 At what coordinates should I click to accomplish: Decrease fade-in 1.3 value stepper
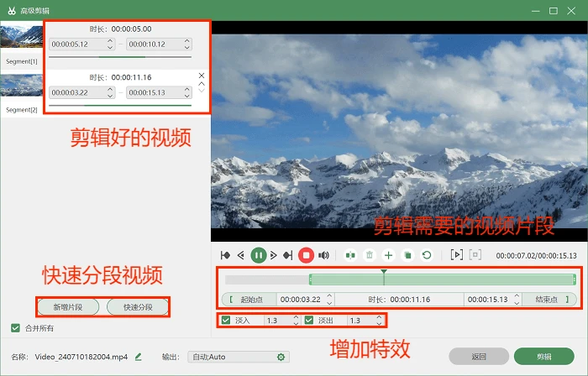(x=296, y=323)
